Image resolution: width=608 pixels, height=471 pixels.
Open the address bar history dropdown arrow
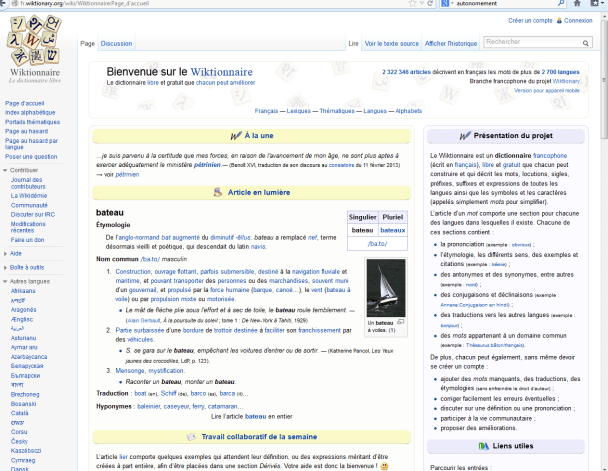click(x=421, y=3)
